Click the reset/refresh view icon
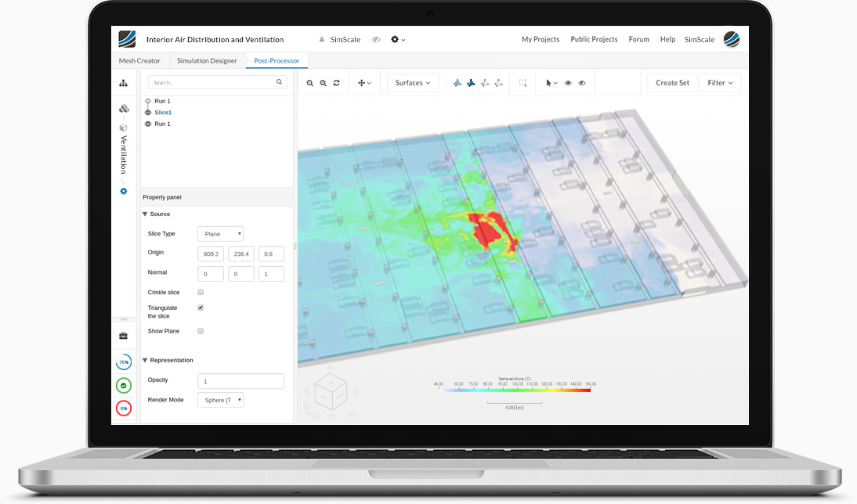Screen dimensions: 857x504 (336, 82)
